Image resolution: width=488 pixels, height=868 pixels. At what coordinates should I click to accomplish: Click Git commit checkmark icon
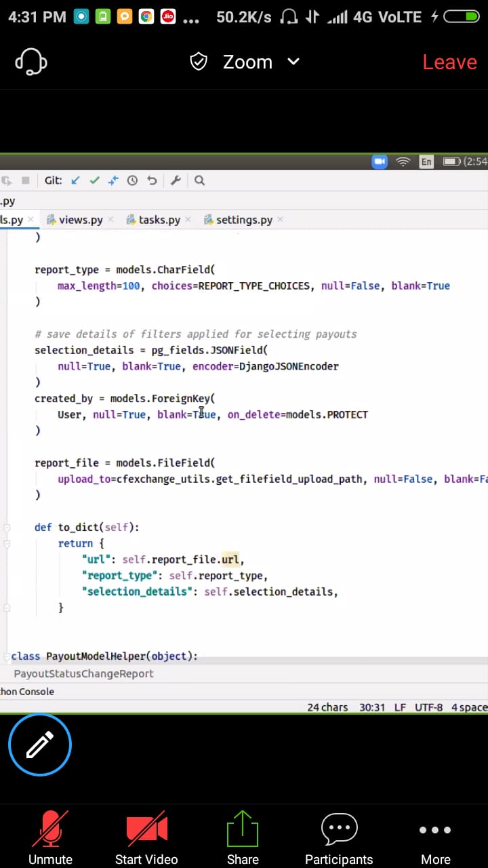coord(94,180)
